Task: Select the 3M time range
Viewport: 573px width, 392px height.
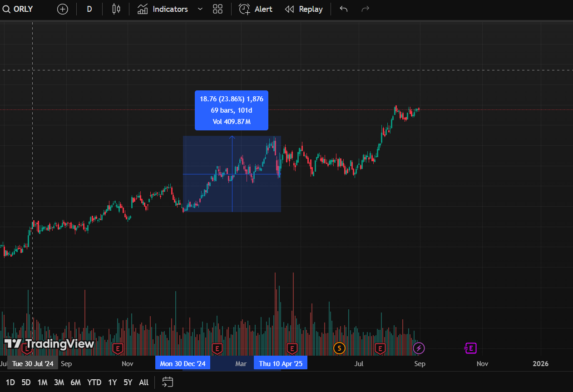Action: 59,382
